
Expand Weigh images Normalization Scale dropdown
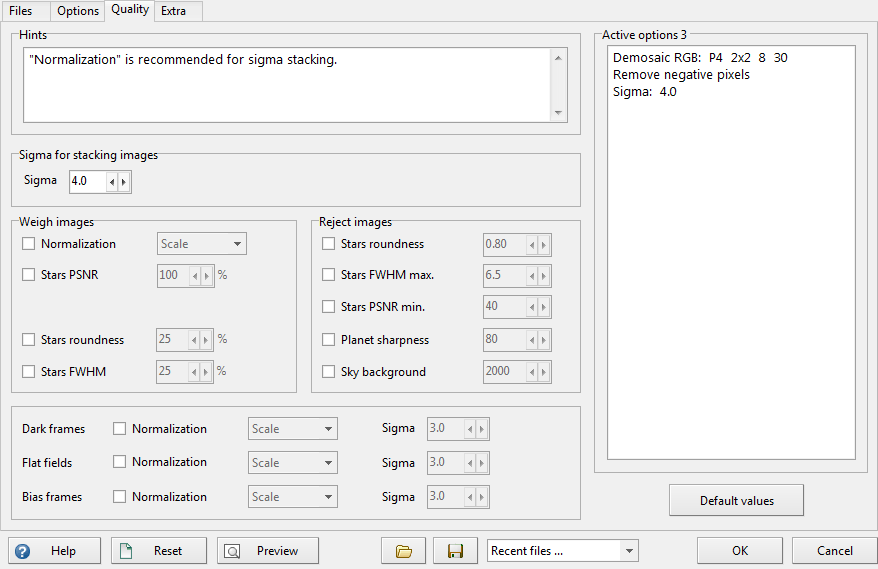click(202, 244)
